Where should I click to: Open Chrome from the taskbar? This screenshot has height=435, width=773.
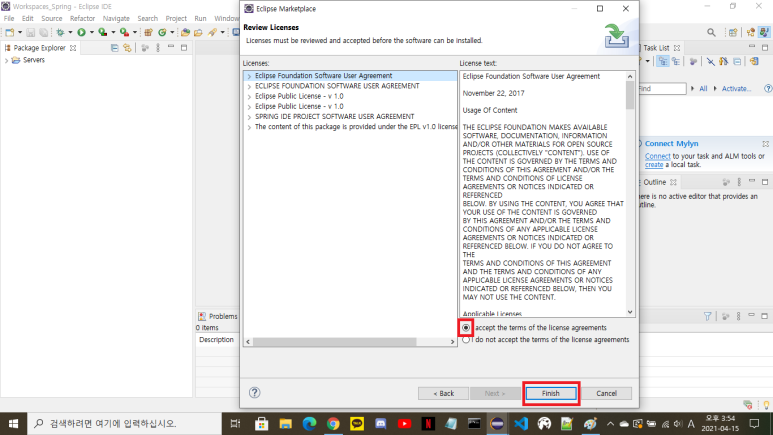tap(333, 424)
